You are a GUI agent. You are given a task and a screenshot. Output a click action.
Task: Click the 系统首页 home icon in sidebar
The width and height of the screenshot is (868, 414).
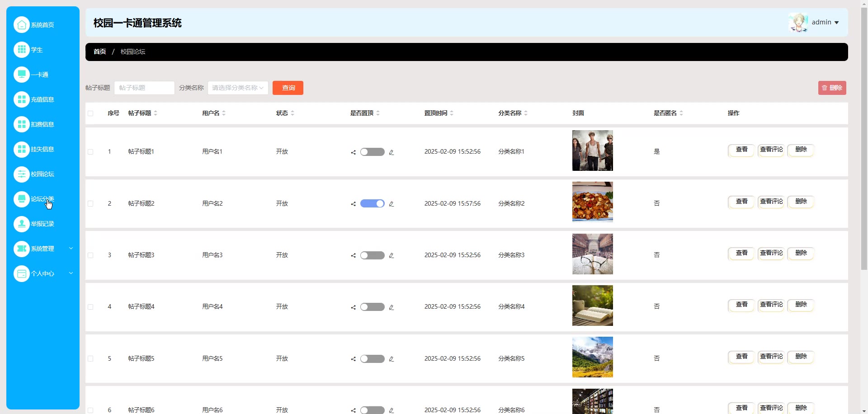pos(21,25)
